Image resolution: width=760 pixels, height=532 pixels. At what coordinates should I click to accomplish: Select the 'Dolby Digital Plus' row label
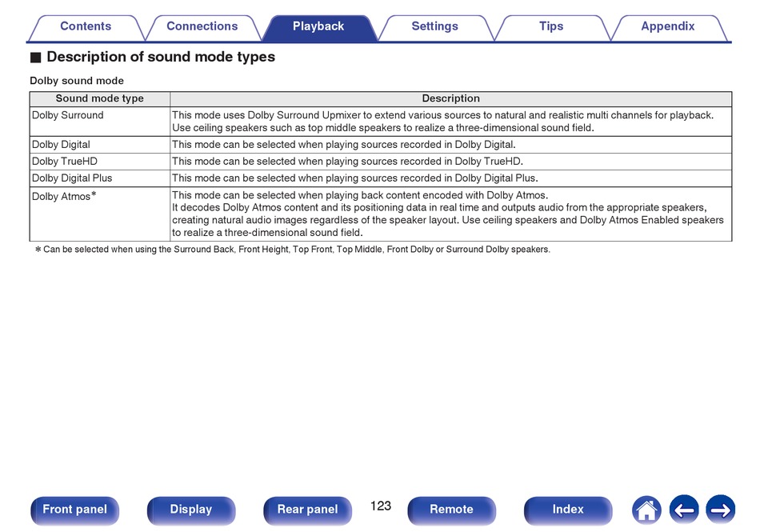72,178
